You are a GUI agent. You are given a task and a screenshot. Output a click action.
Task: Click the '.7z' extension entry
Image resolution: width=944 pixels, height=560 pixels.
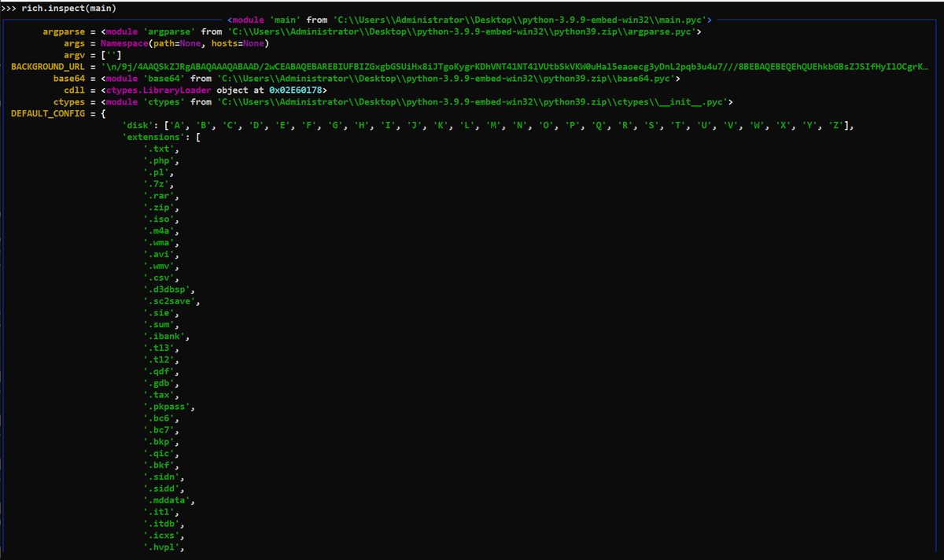158,184
